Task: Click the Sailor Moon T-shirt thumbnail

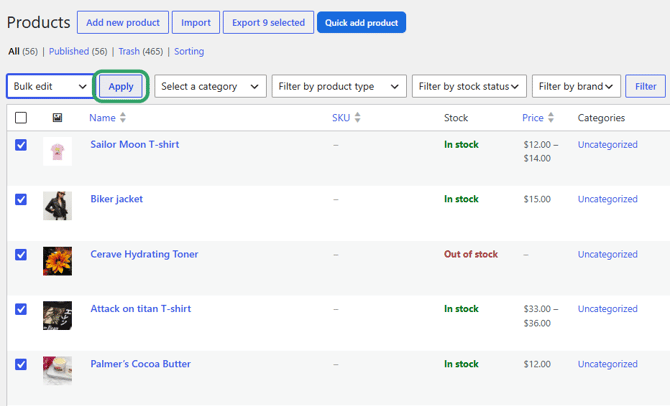Action: click(x=57, y=151)
